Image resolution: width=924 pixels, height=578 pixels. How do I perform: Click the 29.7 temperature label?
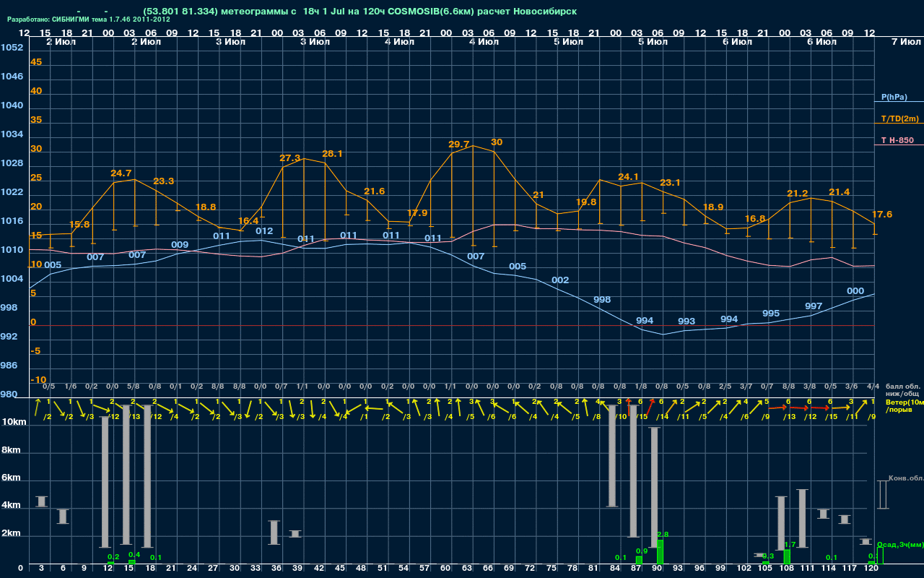pos(459,144)
